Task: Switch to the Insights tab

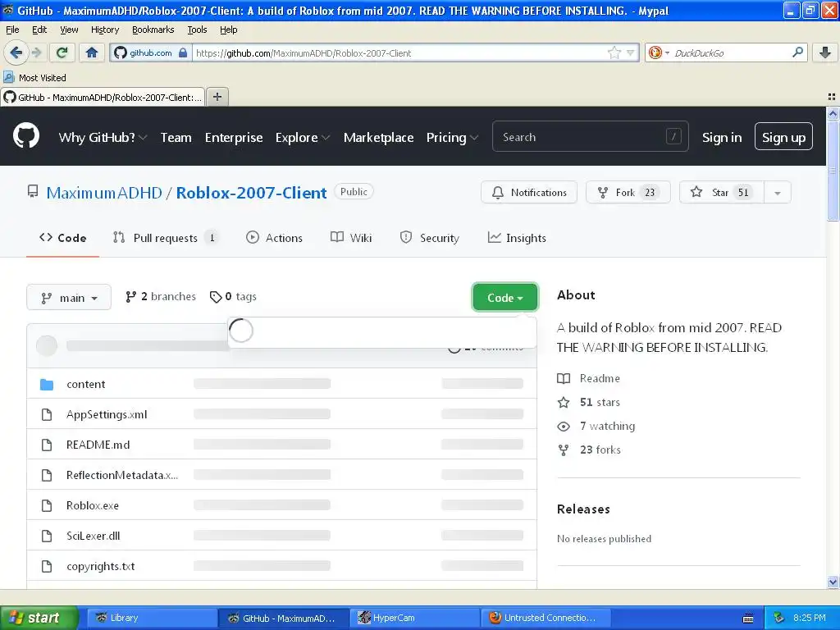Action: (517, 238)
